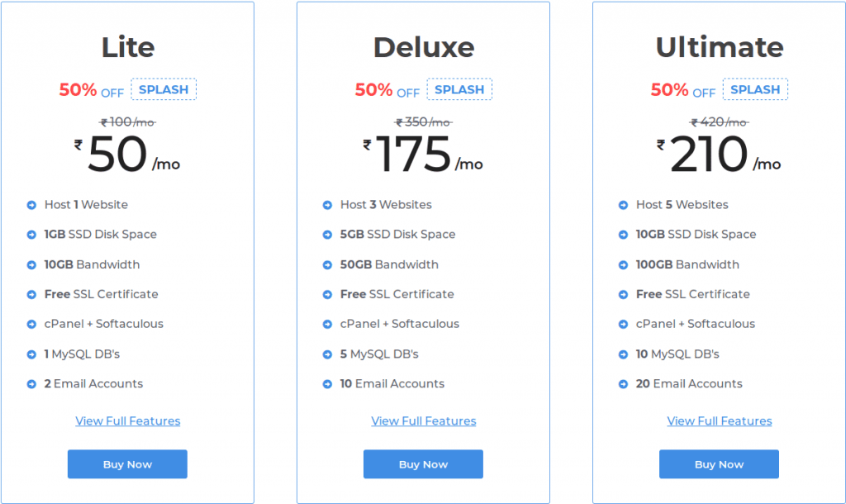Image resolution: width=846 pixels, height=504 pixels.
Task: View full features of Deluxe plan
Action: (x=424, y=421)
